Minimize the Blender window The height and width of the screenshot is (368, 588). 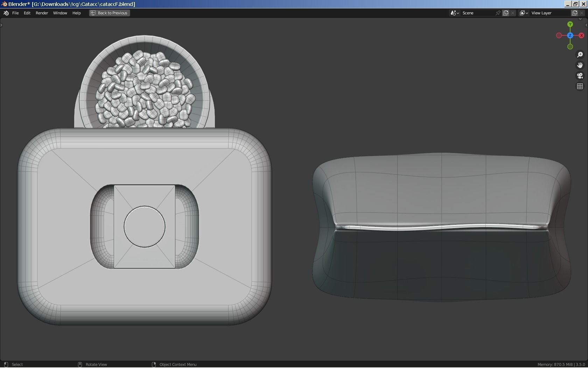568,4
